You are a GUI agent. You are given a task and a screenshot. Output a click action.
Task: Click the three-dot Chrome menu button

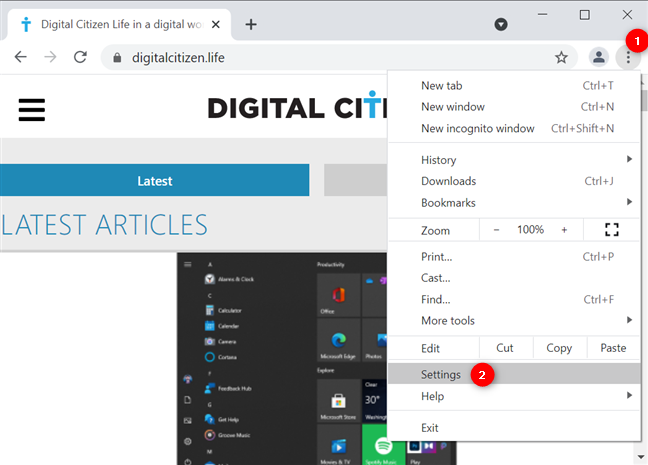click(x=628, y=57)
